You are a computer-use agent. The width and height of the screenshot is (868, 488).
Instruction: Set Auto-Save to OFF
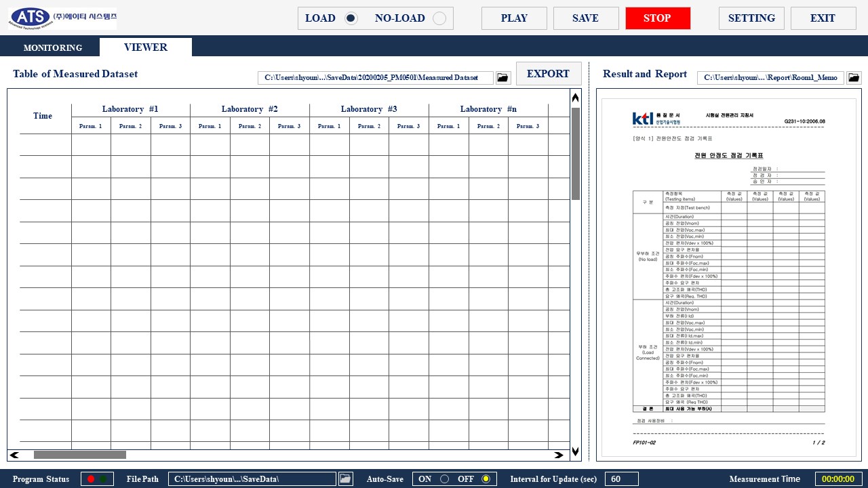(x=486, y=479)
